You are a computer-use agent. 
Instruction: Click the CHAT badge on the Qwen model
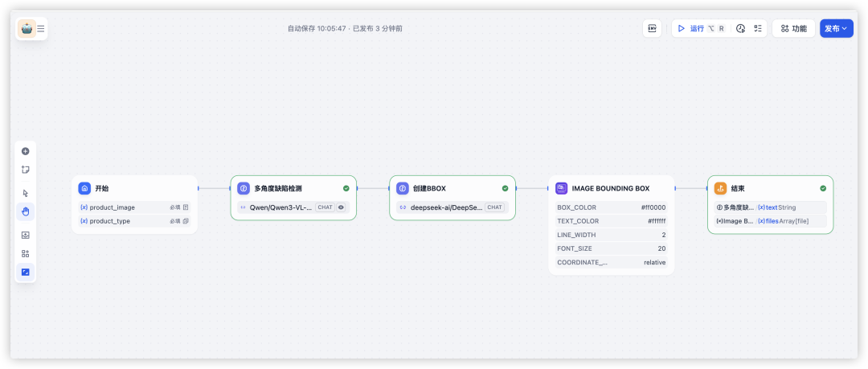click(x=325, y=207)
